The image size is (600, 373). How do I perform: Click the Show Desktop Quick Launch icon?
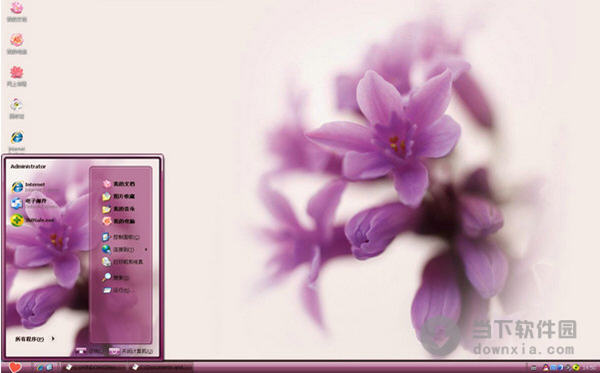(49, 368)
